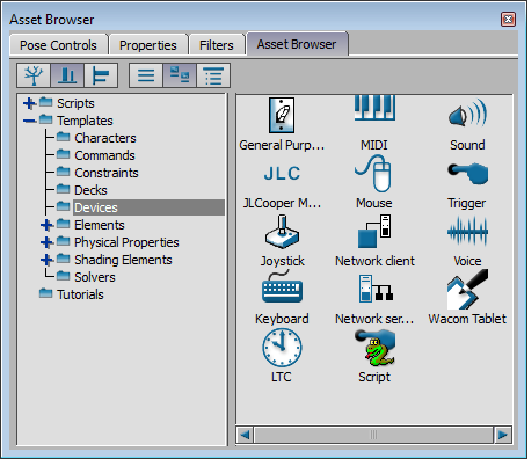Choose the Voice waveform icon
Viewport: 527px width, 459px height.
467,232
